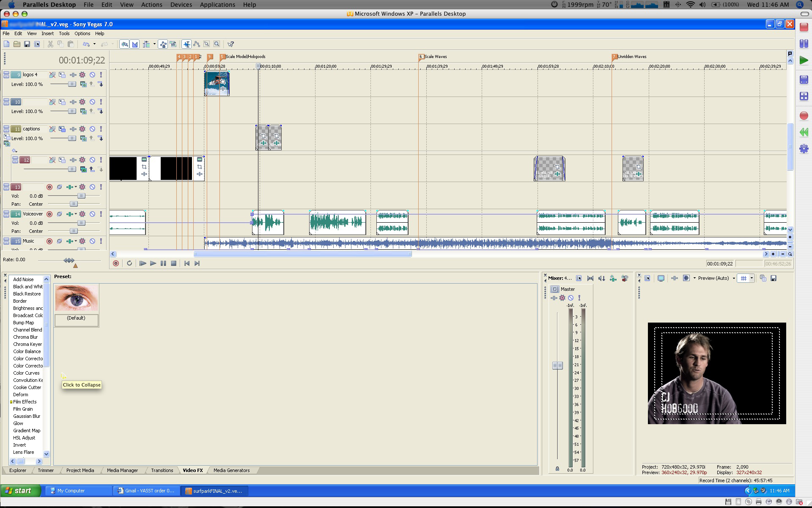This screenshot has height=508, width=812.
Task: Select the Chroma Keyer effect
Action: [x=27, y=344]
